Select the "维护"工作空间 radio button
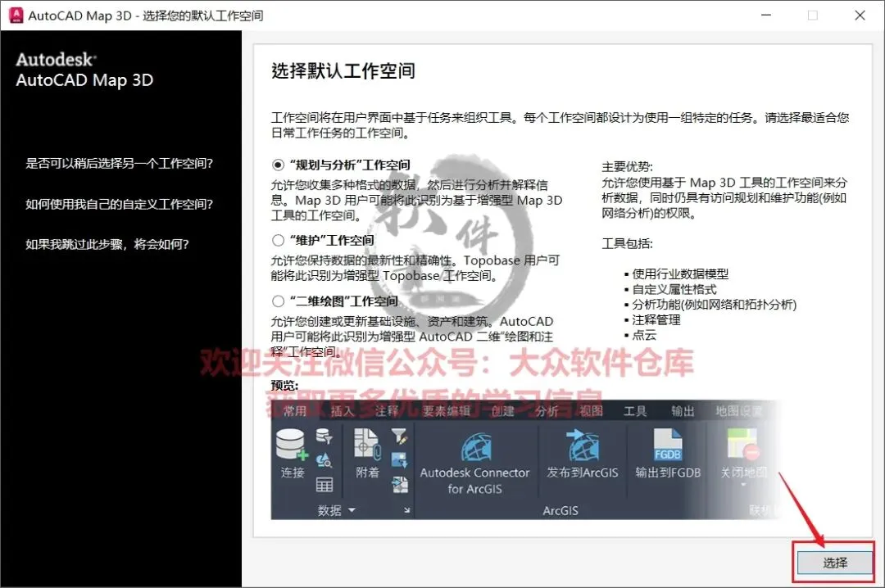This screenshot has height=588, width=885. click(x=278, y=241)
